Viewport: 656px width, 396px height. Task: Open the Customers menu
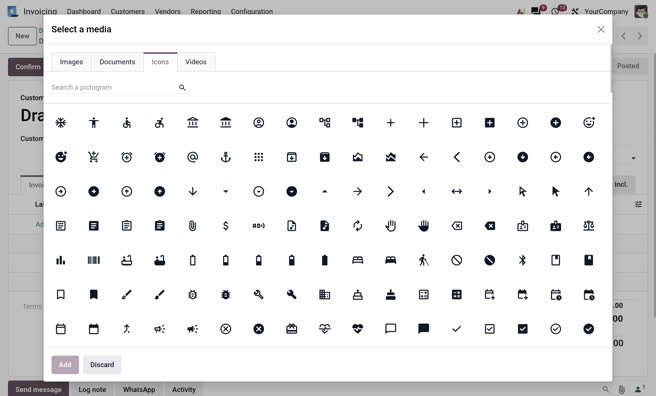(128, 11)
